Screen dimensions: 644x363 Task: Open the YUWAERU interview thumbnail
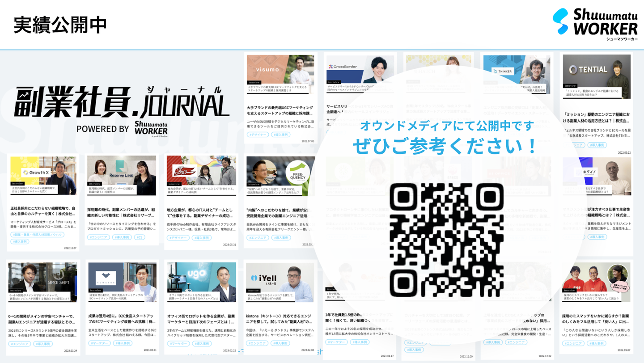(x=122, y=282)
